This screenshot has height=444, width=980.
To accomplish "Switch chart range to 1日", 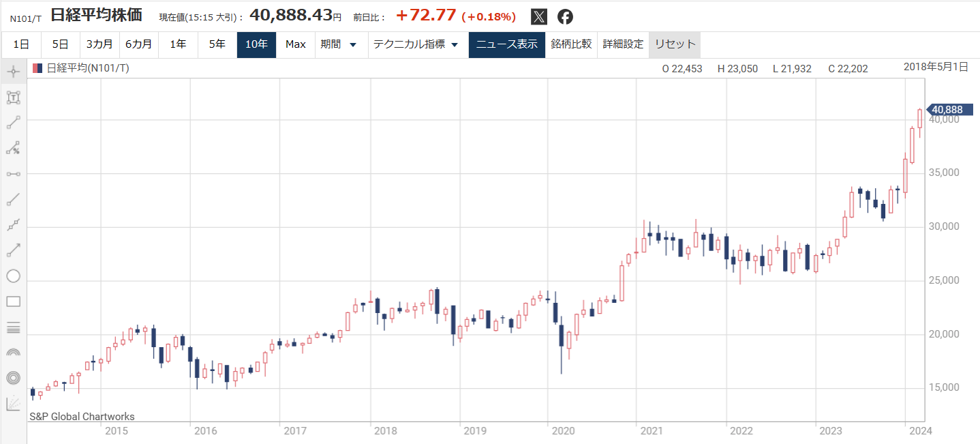I will 20,44.
